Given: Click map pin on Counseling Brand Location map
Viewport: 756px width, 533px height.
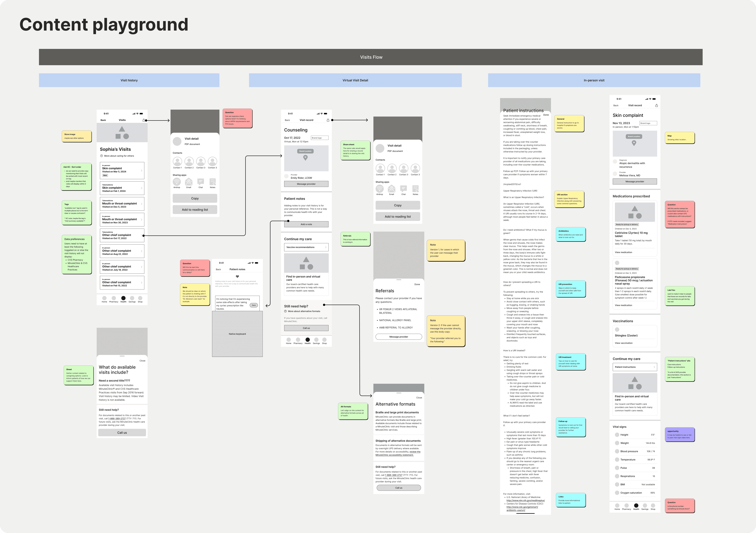Looking at the screenshot, I should (x=305, y=157).
